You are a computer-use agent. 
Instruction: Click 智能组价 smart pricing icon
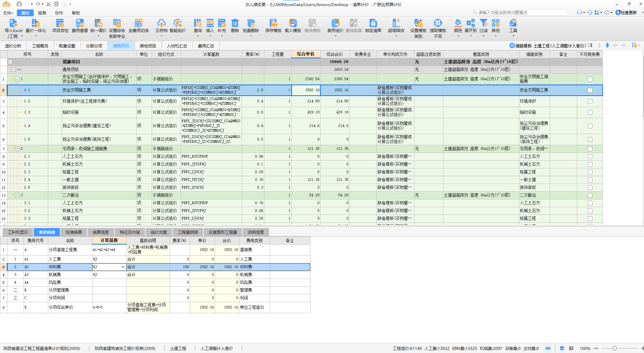(x=178, y=23)
